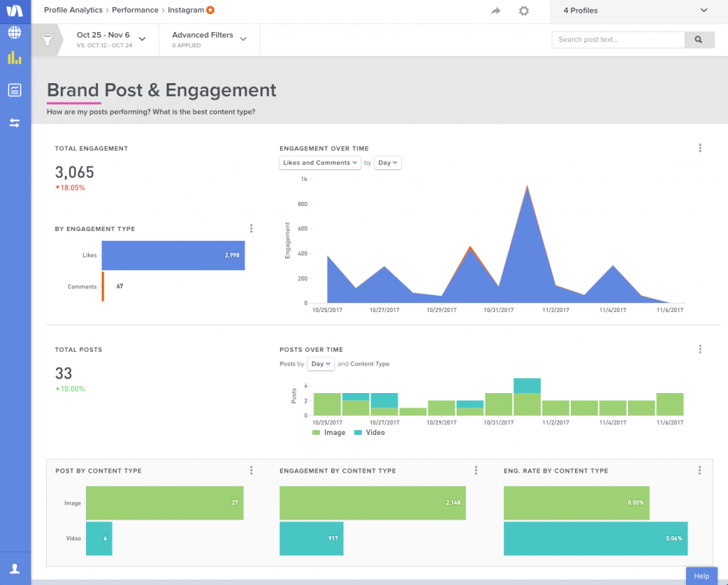Click the swap arrows sidebar icon
Screen dimensions: 728x585
[x=14, y=123]
